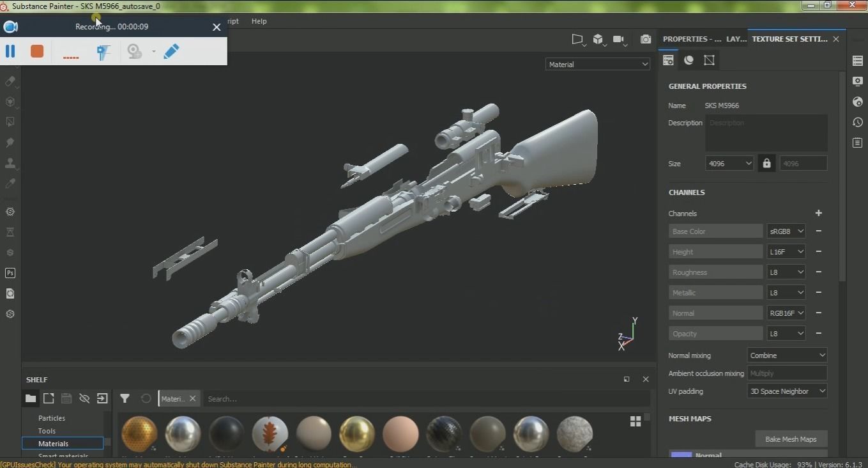Click the shelf filter funnel icon
The height and width of the screenshot is (468, 868).
tap(125, 398)
